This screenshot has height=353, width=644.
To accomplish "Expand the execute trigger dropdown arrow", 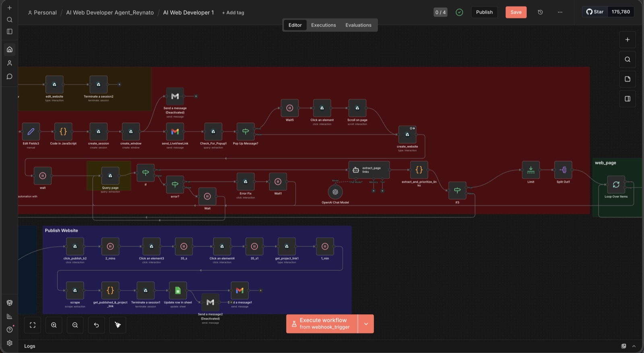I will tap(366, 324).
